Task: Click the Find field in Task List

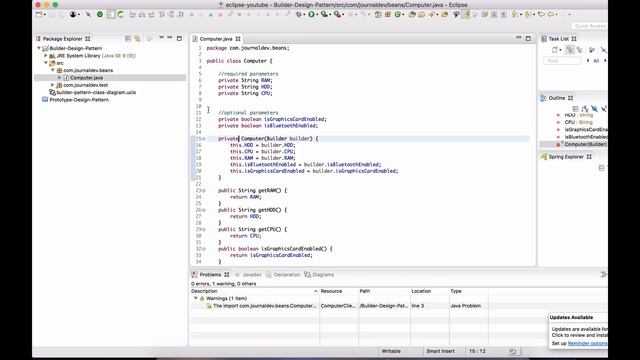Action: (x=562, y=61)
